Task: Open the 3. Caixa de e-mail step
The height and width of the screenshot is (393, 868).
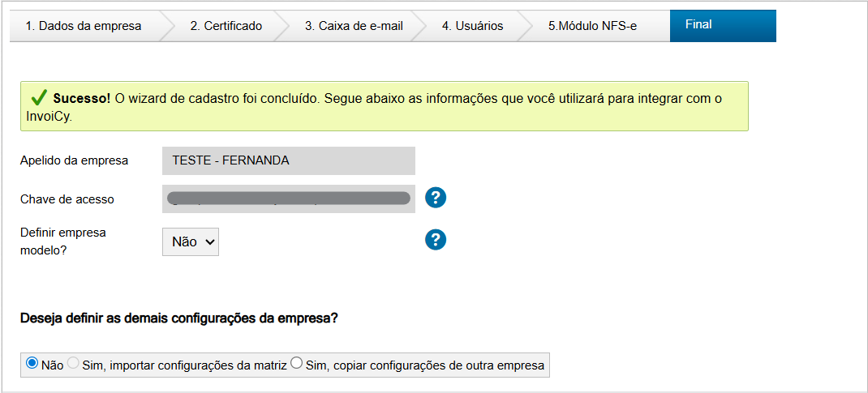Action: (x=354, y=26)
